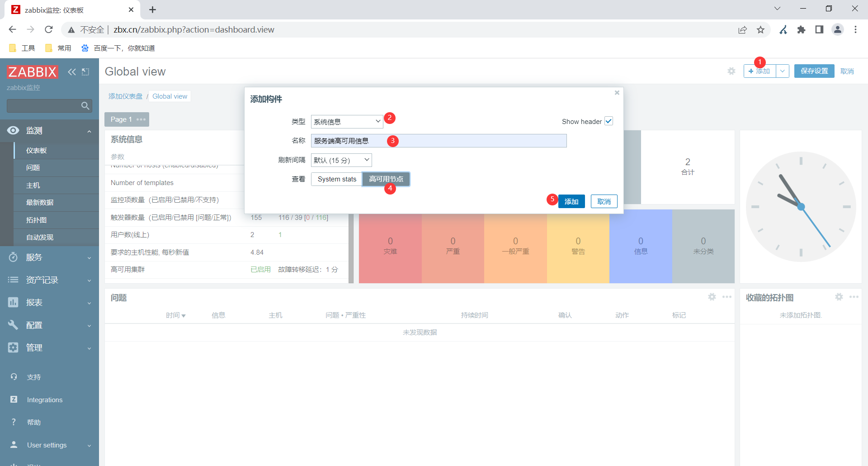Click the share page icon
Screen dimensions: 868x466
742,30
